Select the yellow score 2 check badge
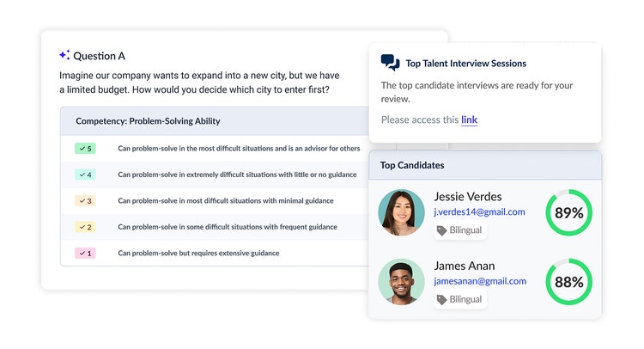The height and width of the screenshot is (349, 644). tap(85, 227)
